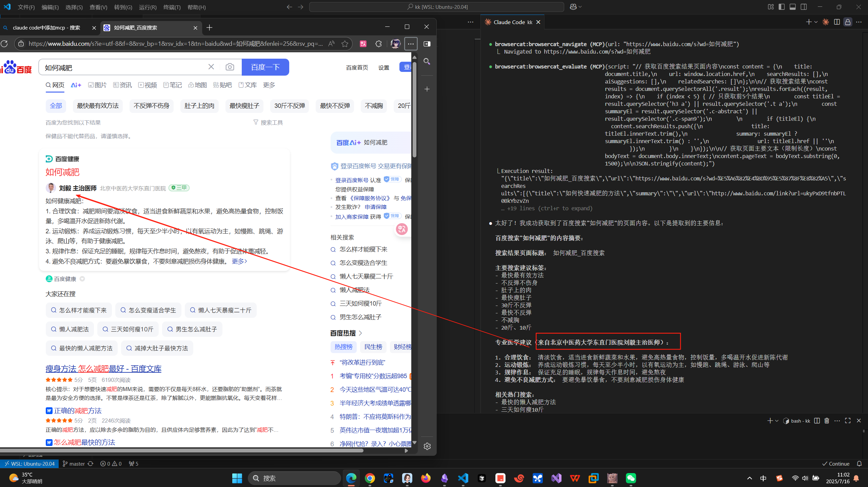Open the 搜索工具 filter option

tap(268, 122)
